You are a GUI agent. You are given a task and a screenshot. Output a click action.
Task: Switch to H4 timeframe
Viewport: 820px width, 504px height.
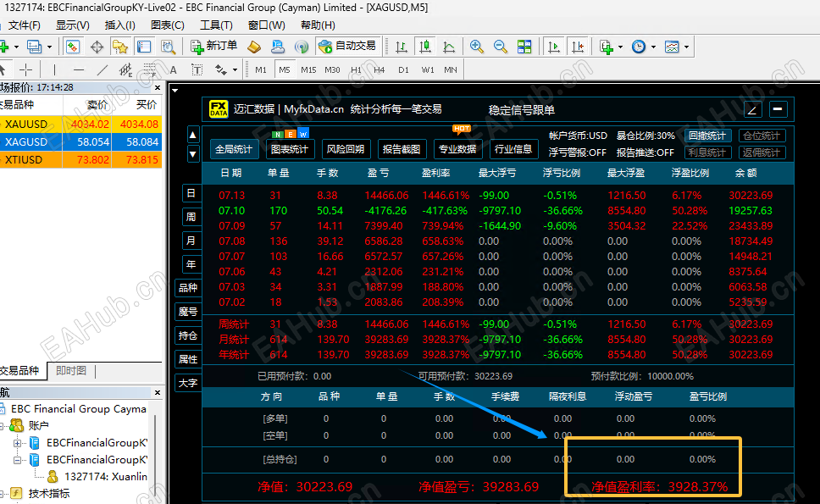(x=380, y=70)
